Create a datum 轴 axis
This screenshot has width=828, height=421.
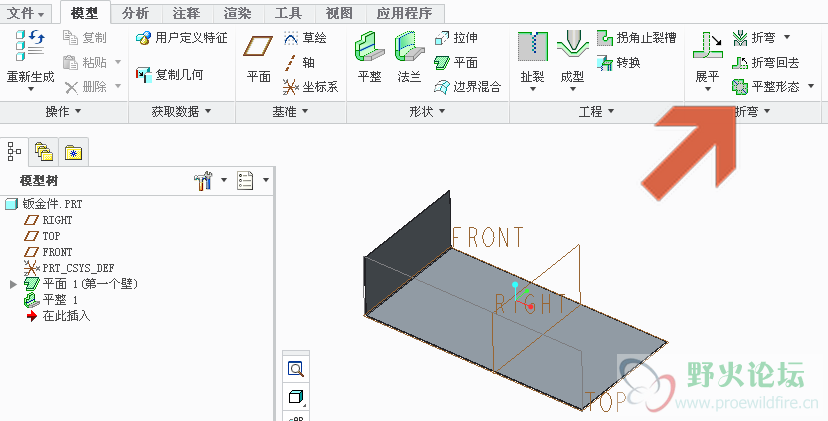point(299,62)
